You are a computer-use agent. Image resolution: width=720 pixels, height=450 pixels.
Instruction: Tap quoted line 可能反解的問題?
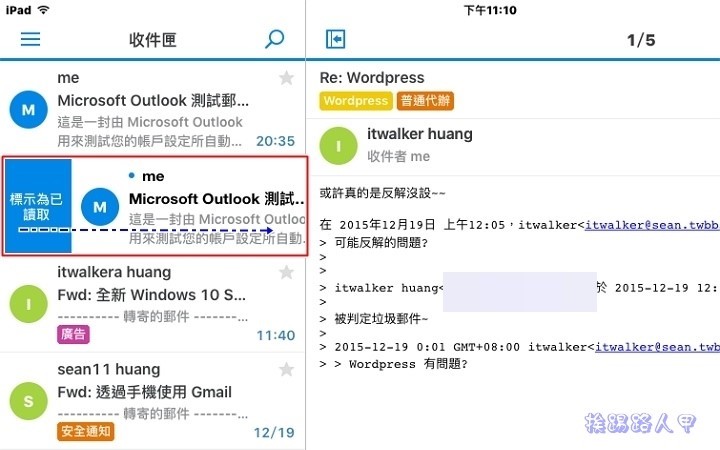pyautogui.click(x=381, y=243)
